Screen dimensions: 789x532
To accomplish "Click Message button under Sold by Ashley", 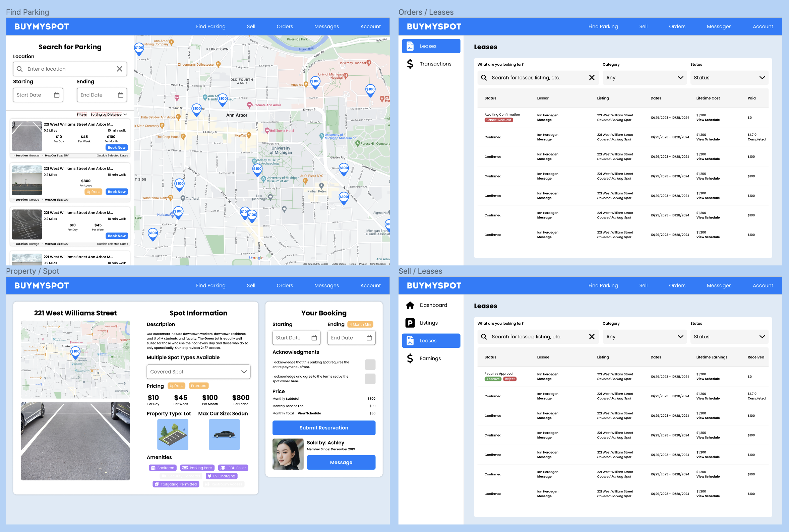I will coord(341,462).
